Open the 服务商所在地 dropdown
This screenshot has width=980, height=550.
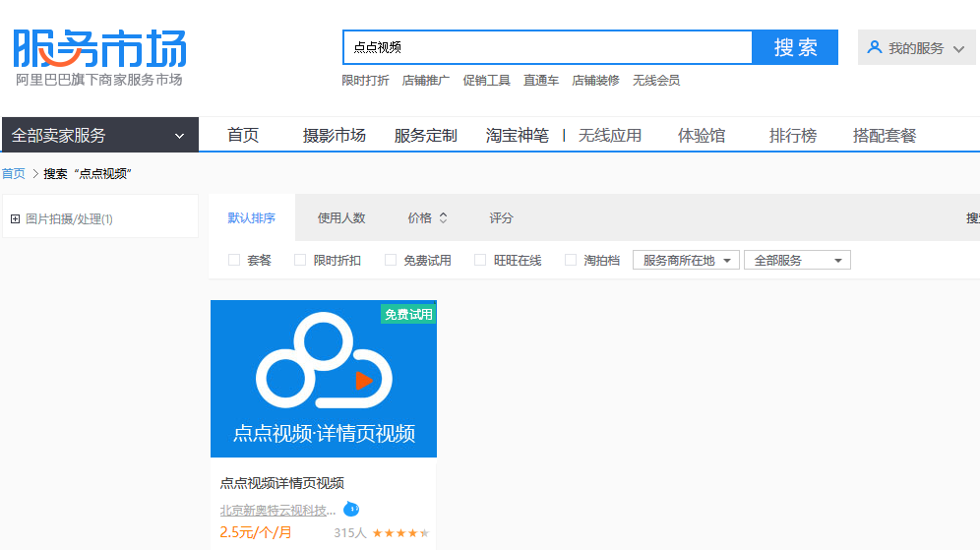point(686,260)
